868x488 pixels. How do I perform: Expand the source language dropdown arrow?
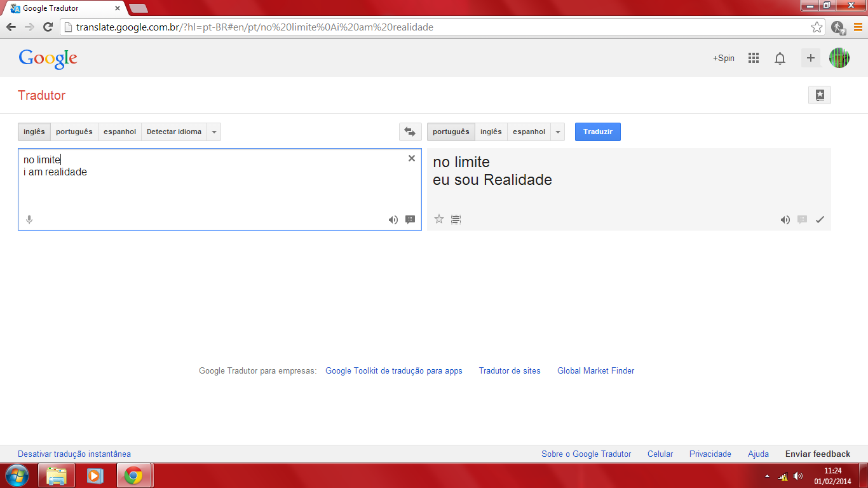pos(214,132)
